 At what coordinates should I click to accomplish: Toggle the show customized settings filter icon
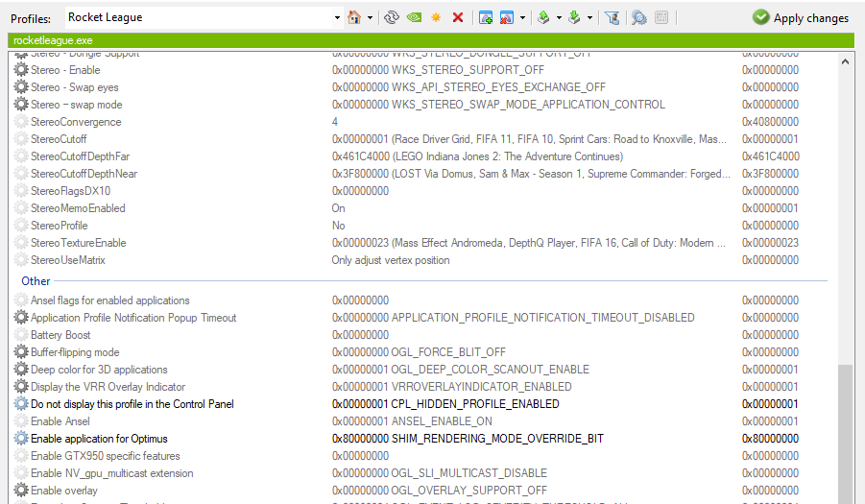612,17
